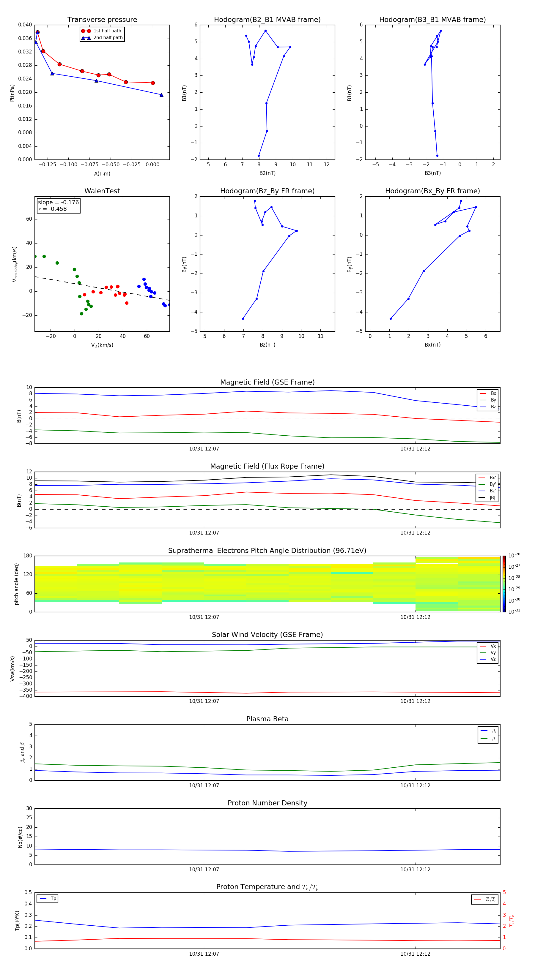The image size is (535, 980).
Task: Click the 'Vx' legend entry
Action: pos(488,646)
